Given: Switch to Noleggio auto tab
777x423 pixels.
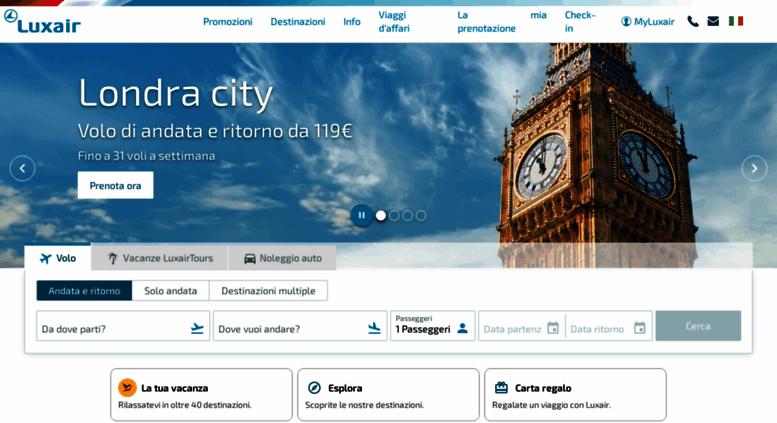Looking at the screenshot, I should (283, 258).
